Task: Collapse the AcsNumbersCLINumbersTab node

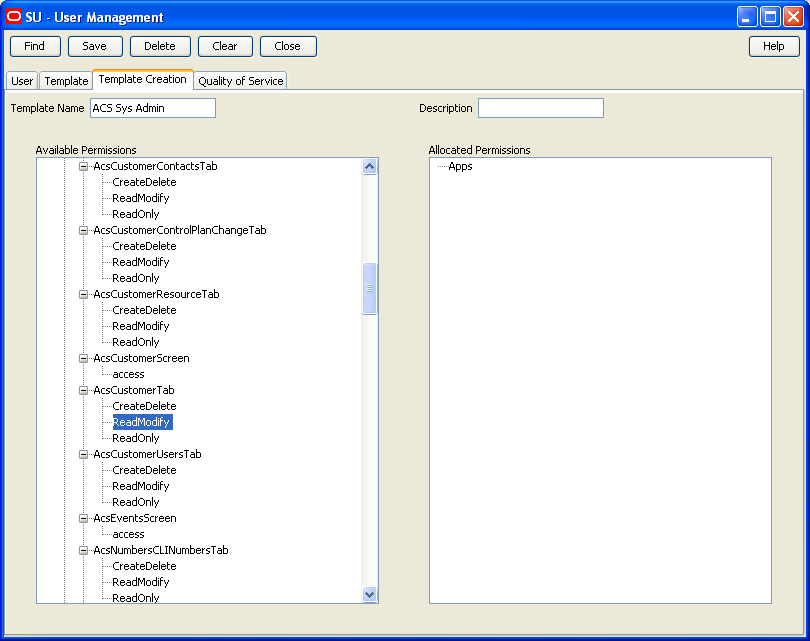Action: tap(82, 550)
